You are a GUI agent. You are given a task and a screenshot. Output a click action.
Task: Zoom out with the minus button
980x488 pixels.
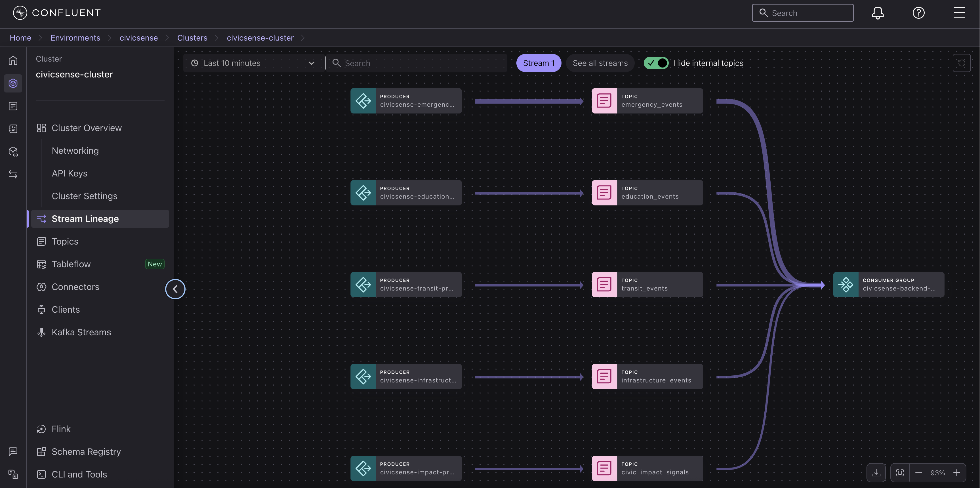coord(918,472)
